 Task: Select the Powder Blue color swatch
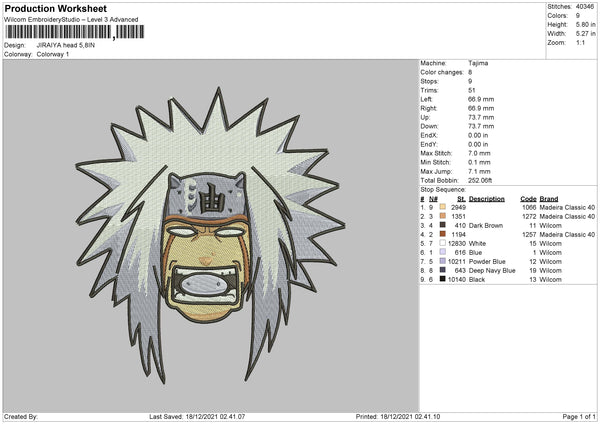(442, 261)
